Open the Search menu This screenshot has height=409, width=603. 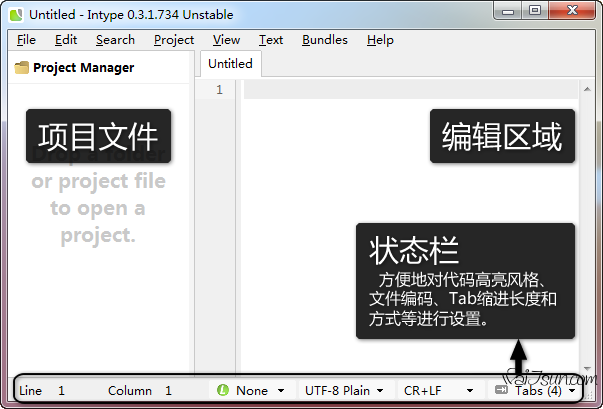pos(115,40)
